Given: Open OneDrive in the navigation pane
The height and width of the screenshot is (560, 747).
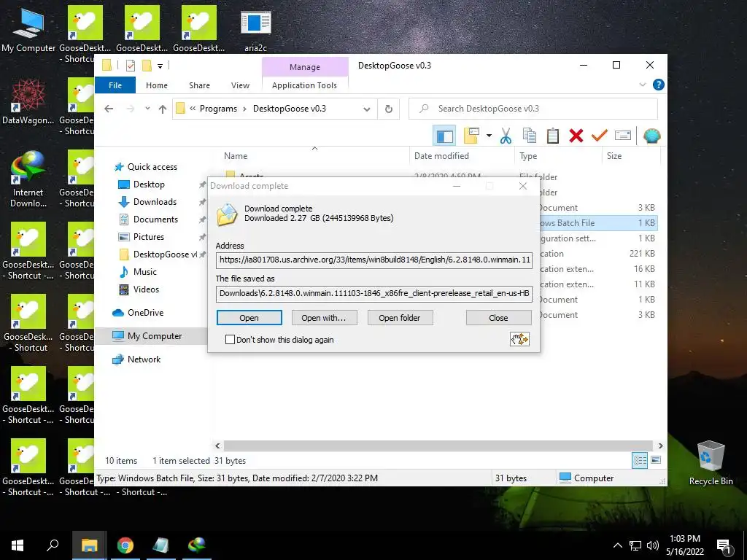Looking at the screenshot, I should pyautogui.click(x=145, y=313).
